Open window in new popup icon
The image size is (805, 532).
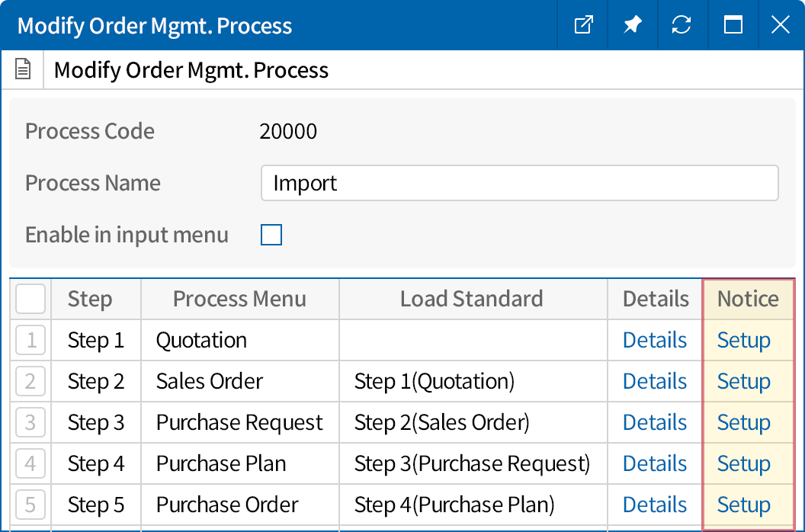pyautogui.click(x=583, y=25)
